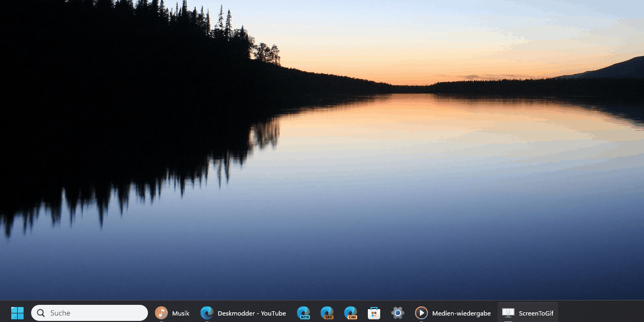Click the Edge icon for Deskmodder window

point(206,313)
